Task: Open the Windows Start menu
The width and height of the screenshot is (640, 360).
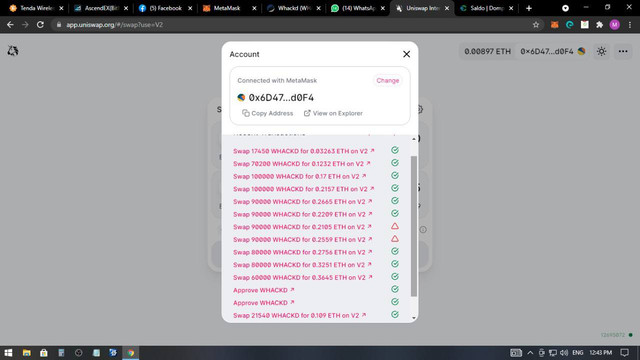Action: (x=8, y=353)
